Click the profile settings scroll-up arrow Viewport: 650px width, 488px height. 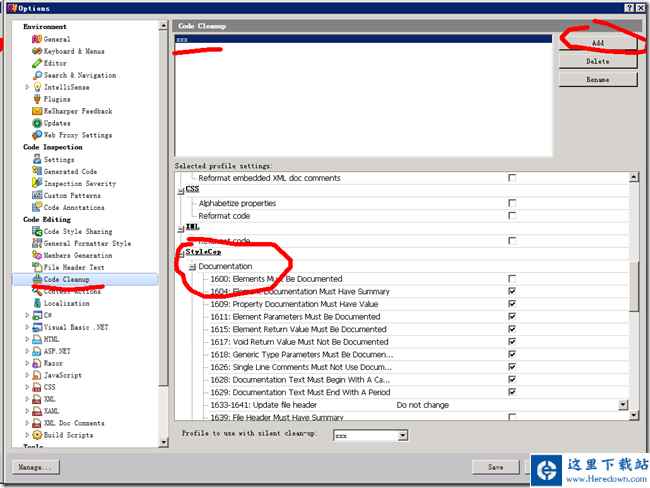point(633,177)
